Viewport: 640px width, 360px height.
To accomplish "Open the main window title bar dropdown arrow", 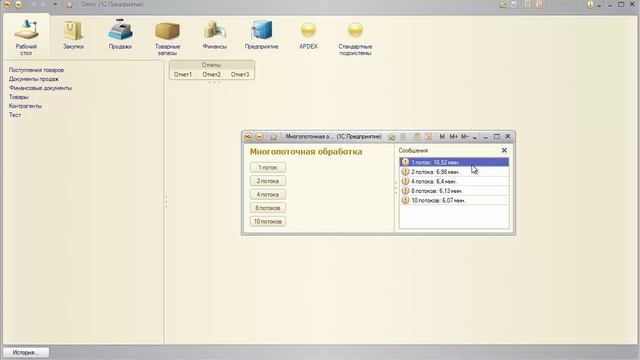I will (55, 4).
